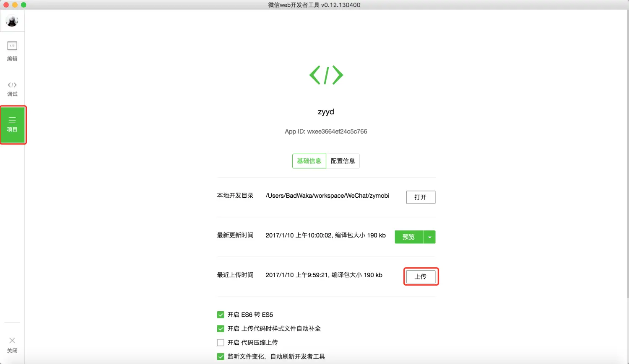Click the green code logo icon
This screenshot has width=629, height=364.
coord(326,75)
